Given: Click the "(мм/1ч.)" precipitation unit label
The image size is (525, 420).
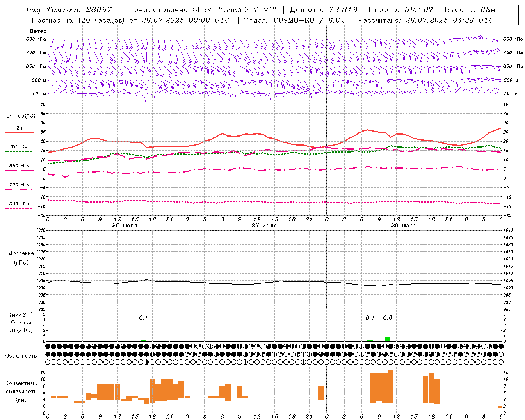Looking at the screenshot, I should [21, 330].
